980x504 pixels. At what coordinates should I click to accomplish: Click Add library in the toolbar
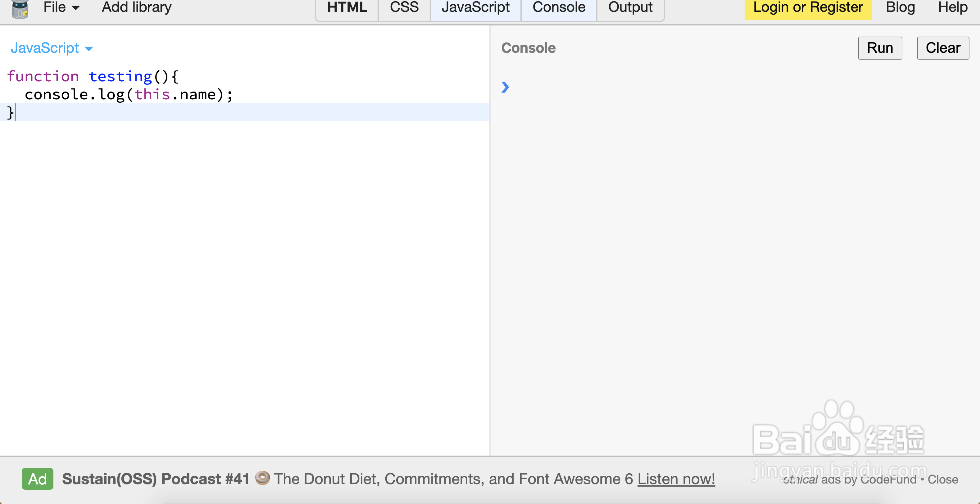137,7
